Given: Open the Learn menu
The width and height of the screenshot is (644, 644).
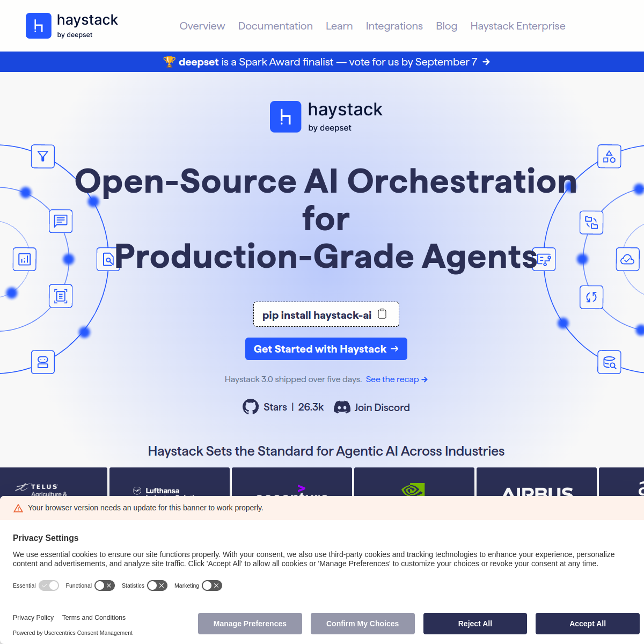Looking at the screenshot, I should 339,26.
